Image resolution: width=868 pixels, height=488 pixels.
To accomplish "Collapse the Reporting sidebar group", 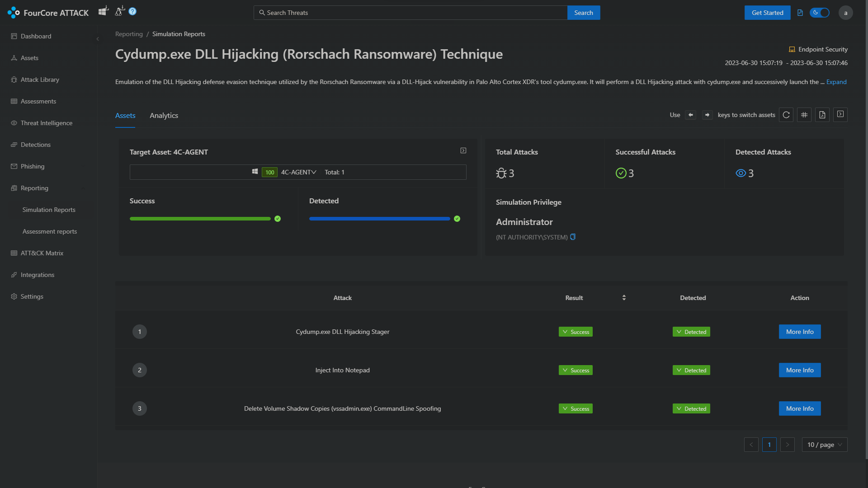I will pyautogui.click(x=49, y=188).
